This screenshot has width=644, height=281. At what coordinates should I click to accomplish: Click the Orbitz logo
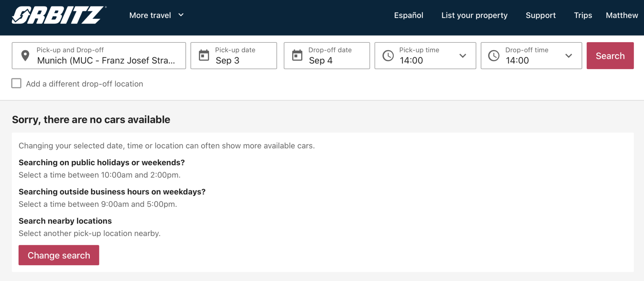[x=58, y=15]
